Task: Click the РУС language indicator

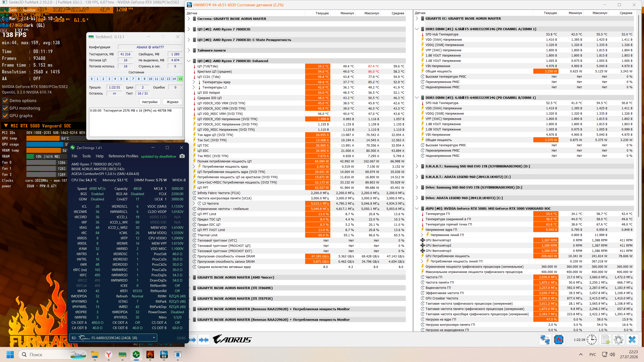Action: pyautogui.click(x=593, y=354)
